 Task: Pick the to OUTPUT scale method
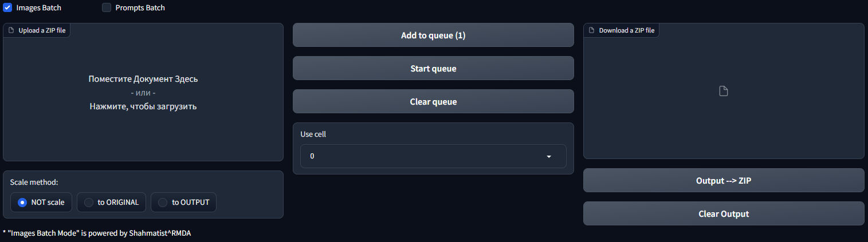coord(163,202)
